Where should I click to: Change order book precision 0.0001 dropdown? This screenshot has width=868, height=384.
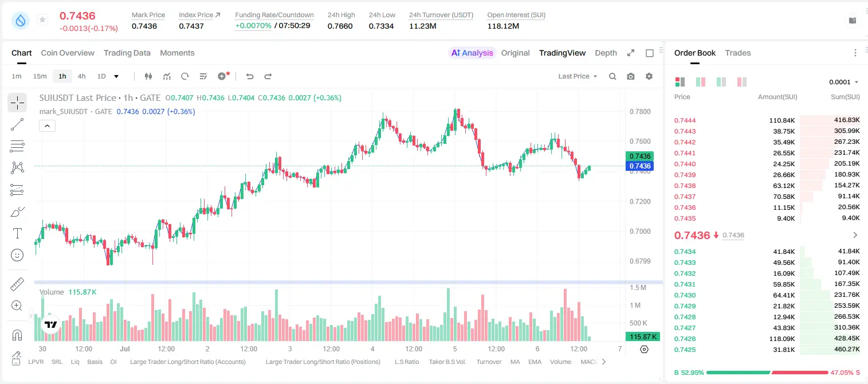click(x=844, y=82)
